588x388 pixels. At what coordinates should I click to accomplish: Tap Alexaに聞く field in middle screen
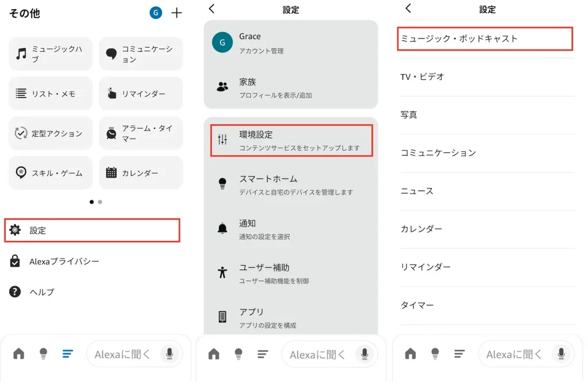click(330, 354)
